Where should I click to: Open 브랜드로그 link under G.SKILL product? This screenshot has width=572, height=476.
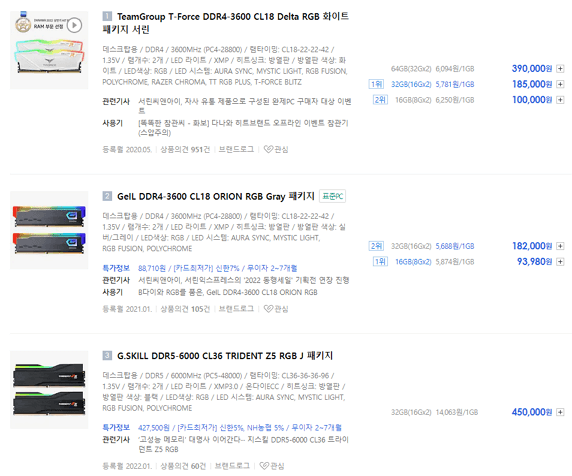[x=232, y=466]
